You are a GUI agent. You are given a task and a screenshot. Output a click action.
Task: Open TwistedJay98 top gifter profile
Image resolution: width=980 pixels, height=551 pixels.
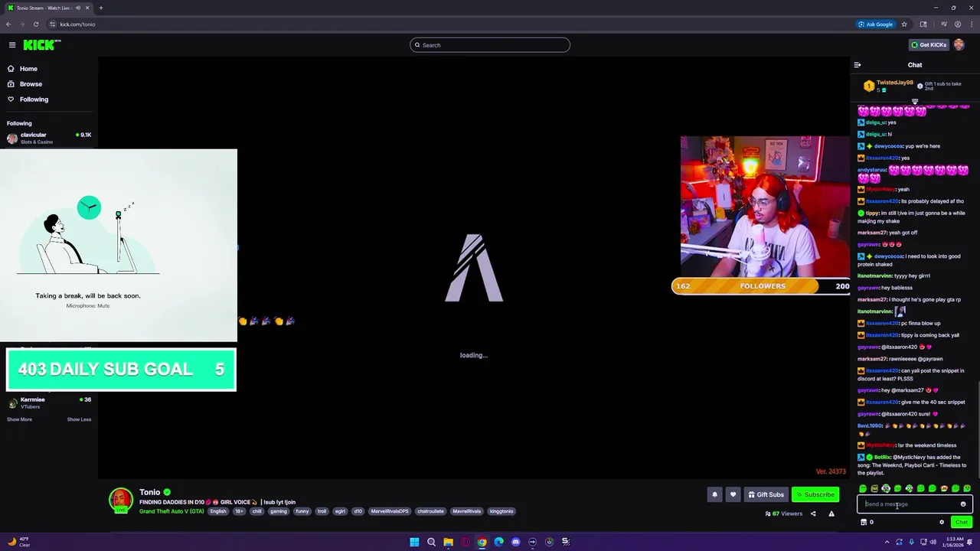point(894,83)
